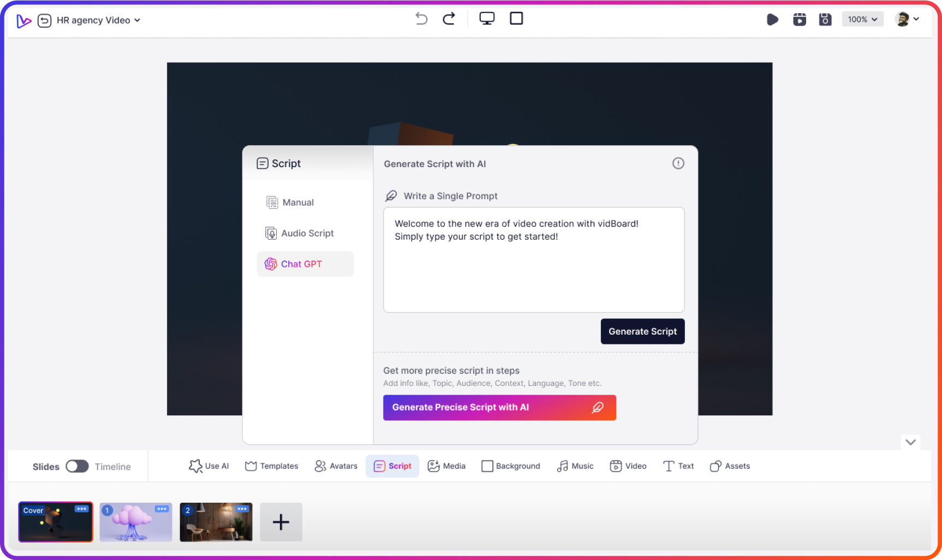
Task: Click the Undo icon in the top toolbar
Action: point(421,18)
